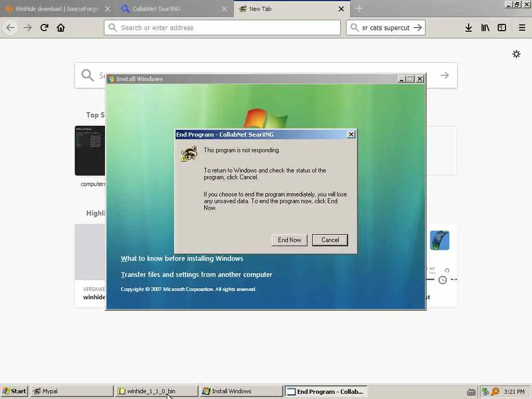Close the End Program dialog
Viewport: 532px width, 399px height.
[x=351, y=135]
